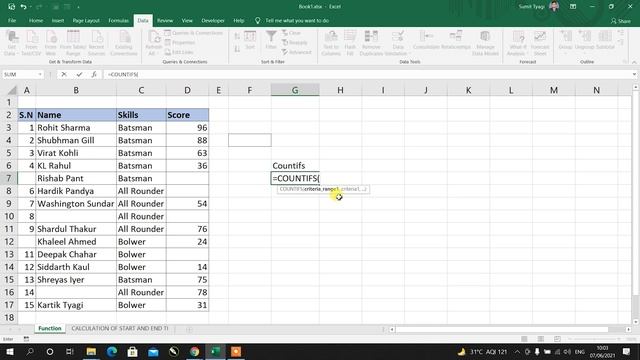This screenshot has width=640, height=360.
Task: Open the File menu
Action: 12,20
